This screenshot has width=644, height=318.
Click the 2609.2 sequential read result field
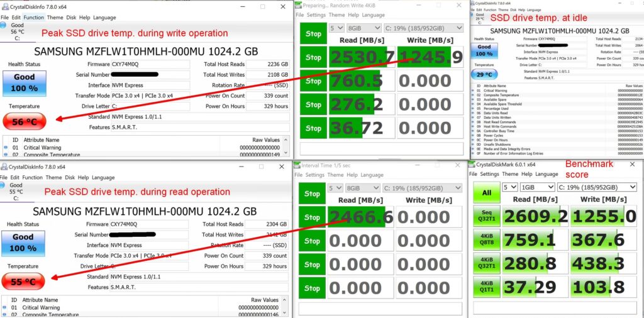click(535, 217)
